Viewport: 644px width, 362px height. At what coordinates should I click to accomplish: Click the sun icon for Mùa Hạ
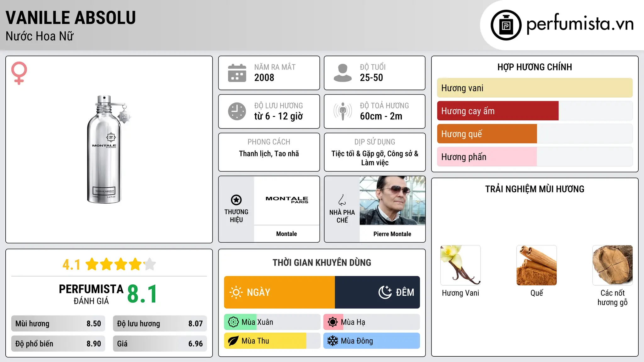tap(333, 322)
